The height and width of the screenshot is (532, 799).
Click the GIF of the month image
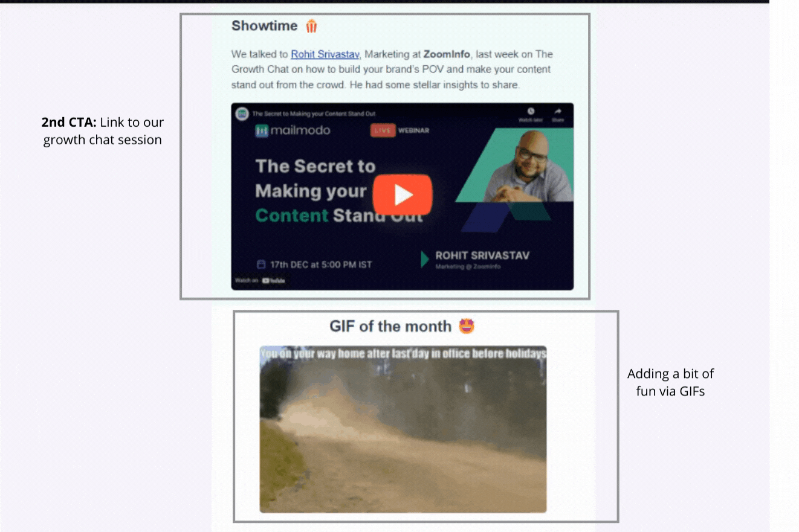click(403, 429)
